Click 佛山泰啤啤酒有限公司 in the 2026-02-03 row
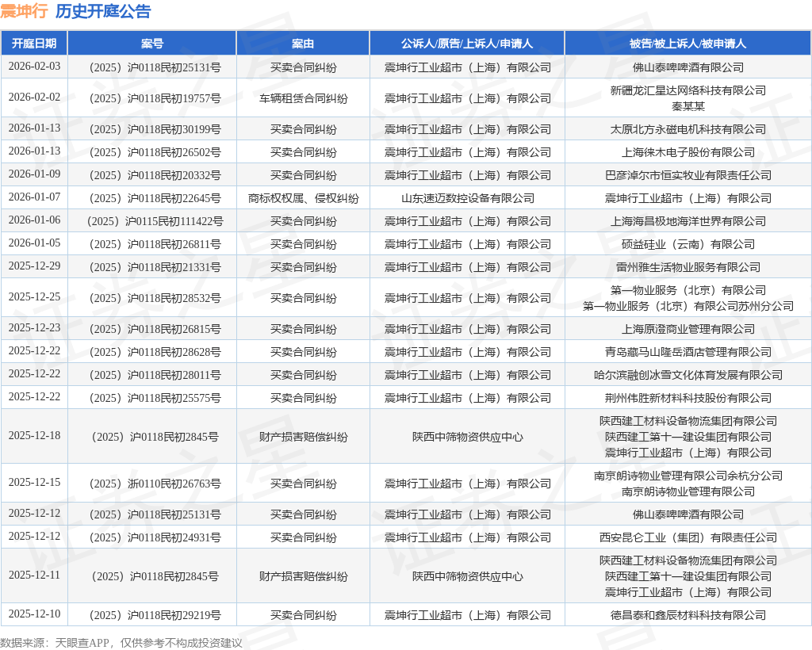 click(x=688, y=67)
